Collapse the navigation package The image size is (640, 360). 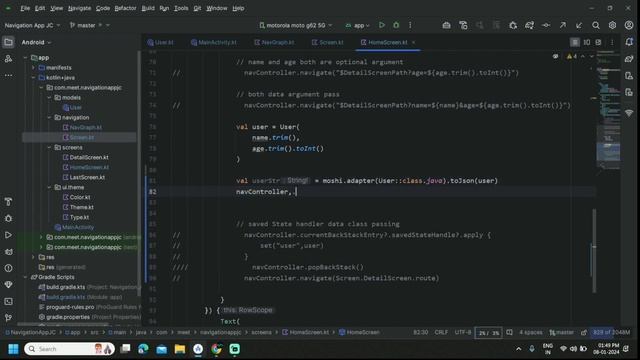click(x=49, y=118)
